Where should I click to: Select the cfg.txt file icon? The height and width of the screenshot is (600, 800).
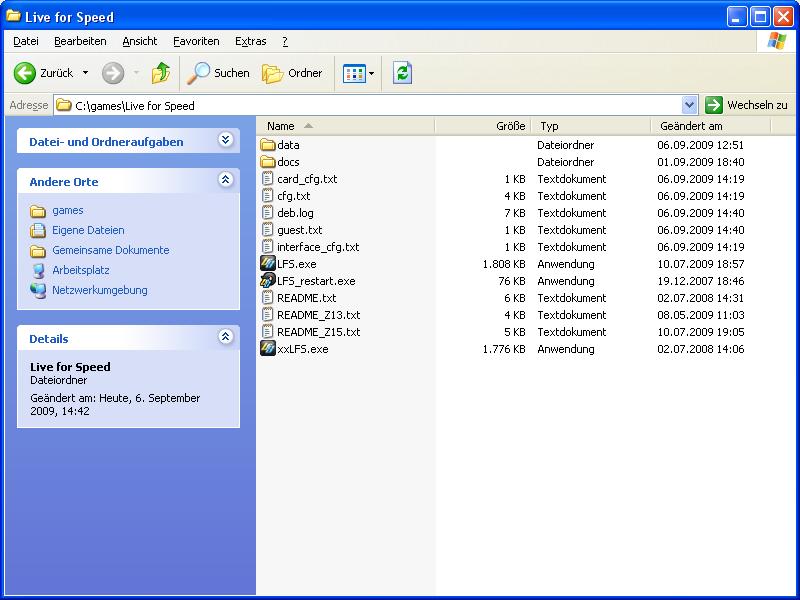[x=268, y=196]
